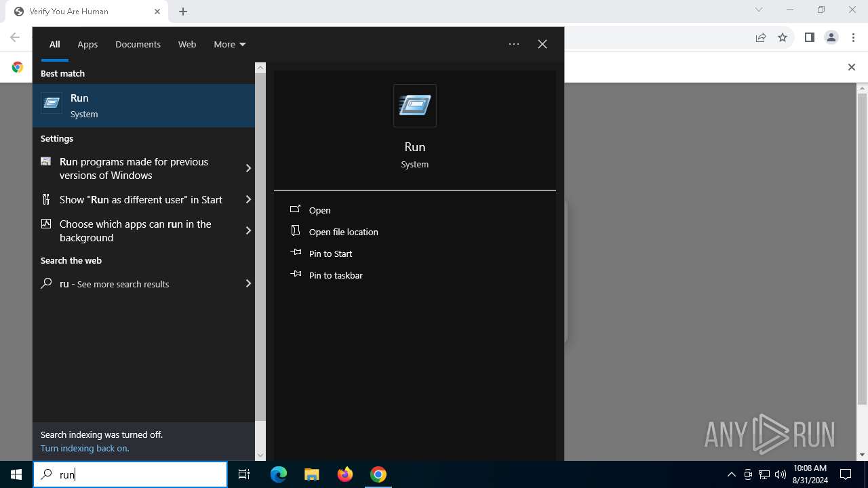Switch to the Web filter tab
This screenshot has height=488, width=868.
187,44
